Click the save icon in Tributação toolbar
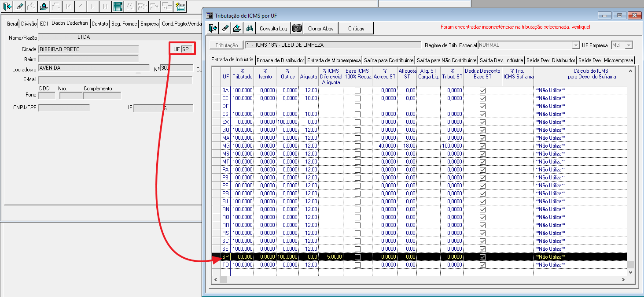 [x=237, y=28]
